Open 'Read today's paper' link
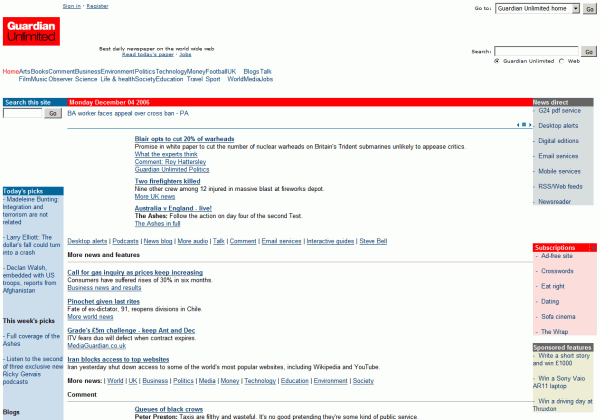Screen dimensions: 600x420 (148, 54)
